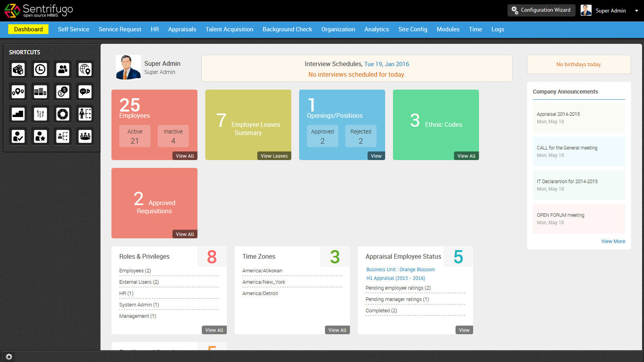This screenshot has width=644, height=362.
Task: Click View All under Roles & Privileges
Action: 214,330
